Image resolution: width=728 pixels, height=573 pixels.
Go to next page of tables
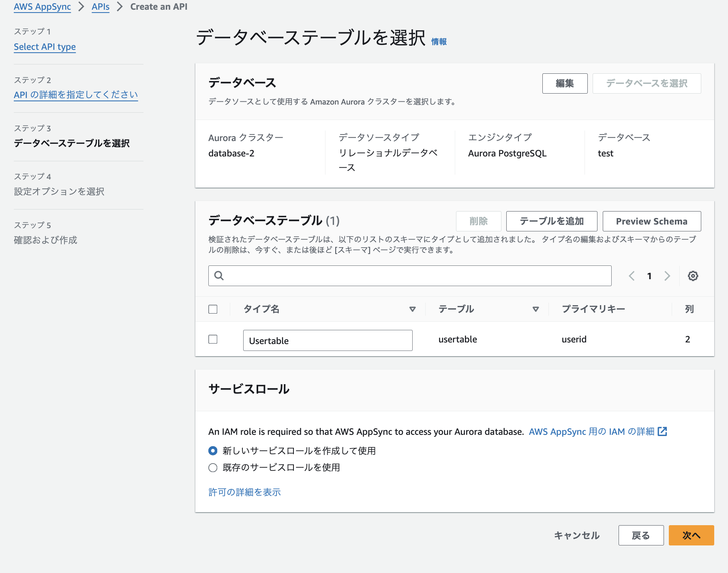(667, 276)
